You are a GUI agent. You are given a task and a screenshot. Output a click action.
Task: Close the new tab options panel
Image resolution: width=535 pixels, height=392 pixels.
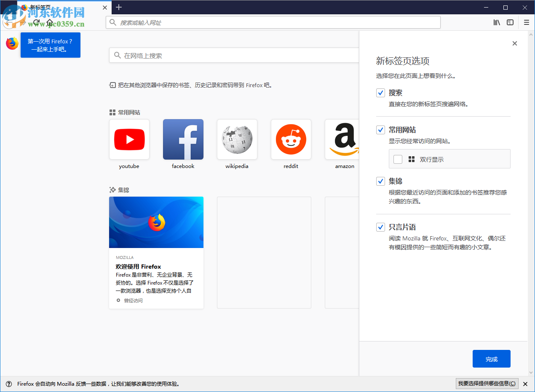tap(514, 43)
